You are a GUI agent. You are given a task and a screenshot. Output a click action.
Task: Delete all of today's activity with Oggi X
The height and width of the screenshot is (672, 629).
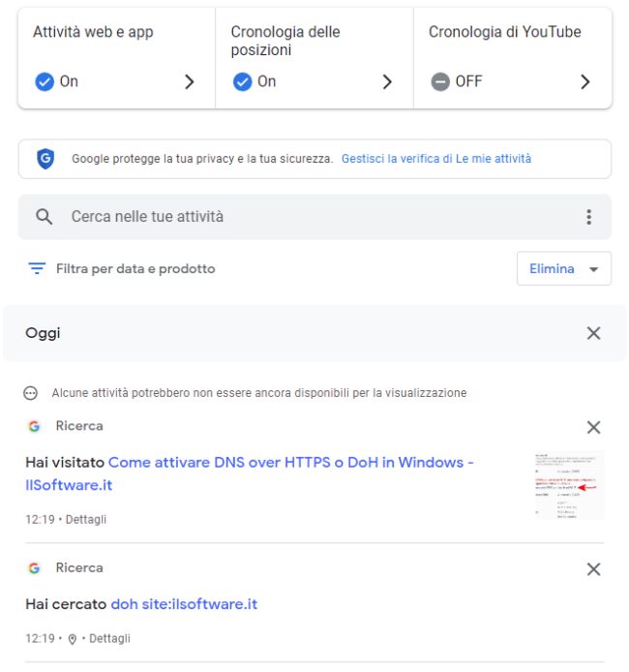coord(593,333)
